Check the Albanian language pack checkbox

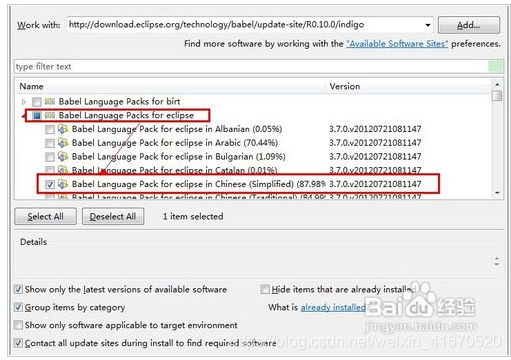coord(50,129)
